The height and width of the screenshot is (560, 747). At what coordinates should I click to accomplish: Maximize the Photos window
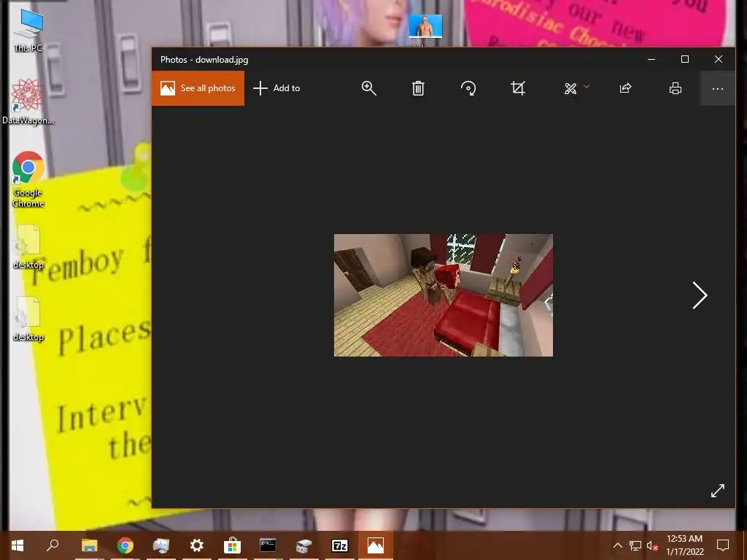684,60
